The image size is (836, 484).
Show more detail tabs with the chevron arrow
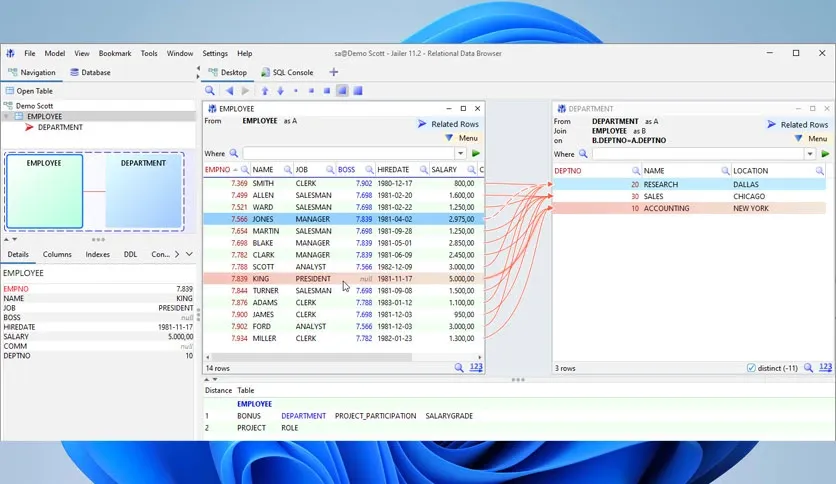pos(177,254)
